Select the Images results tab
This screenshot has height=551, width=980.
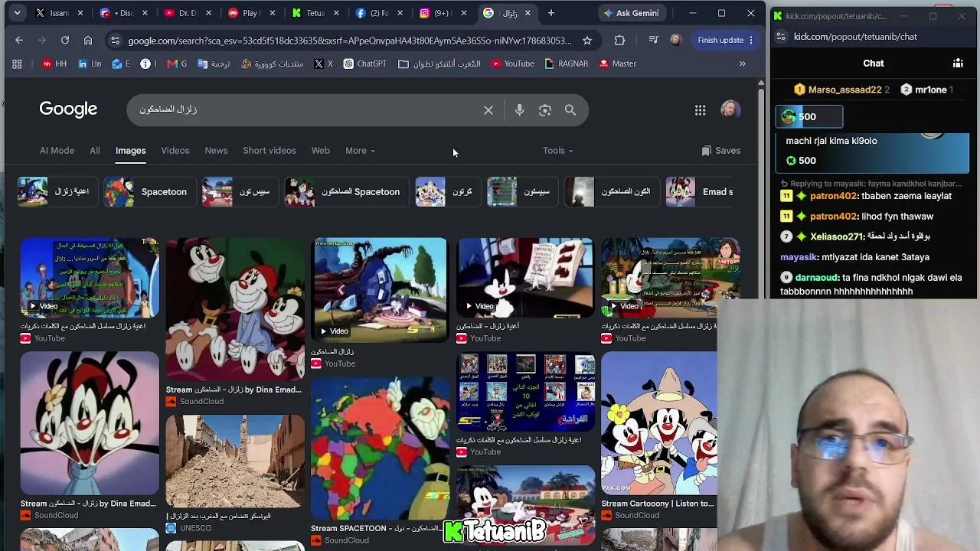[x=131, y=151]
